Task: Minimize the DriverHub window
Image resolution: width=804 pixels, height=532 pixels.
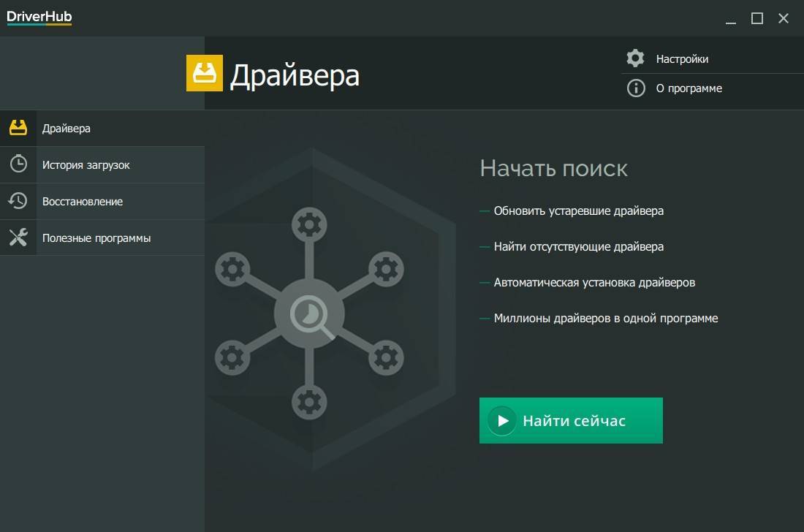Action: [x=730, y=18]
